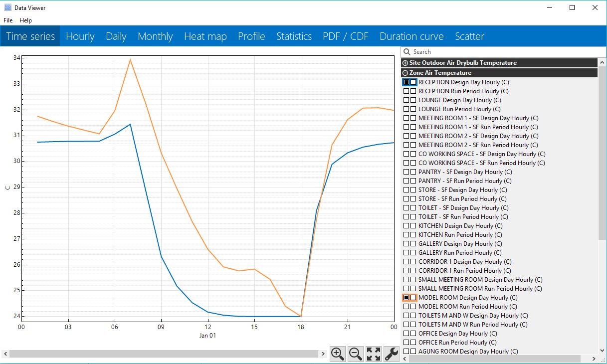This screenshot has width=607, height=364.
Task: Select SMALL MEETING ROOM Run Period Hourly row
Action: [x=499, y=289]
